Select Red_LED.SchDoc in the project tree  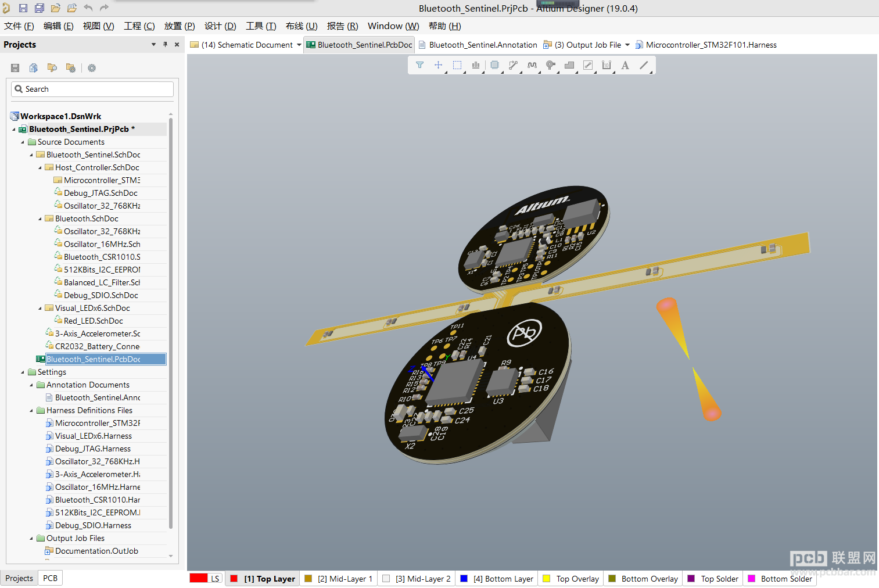pyautogui.click(x=93, y=321)
